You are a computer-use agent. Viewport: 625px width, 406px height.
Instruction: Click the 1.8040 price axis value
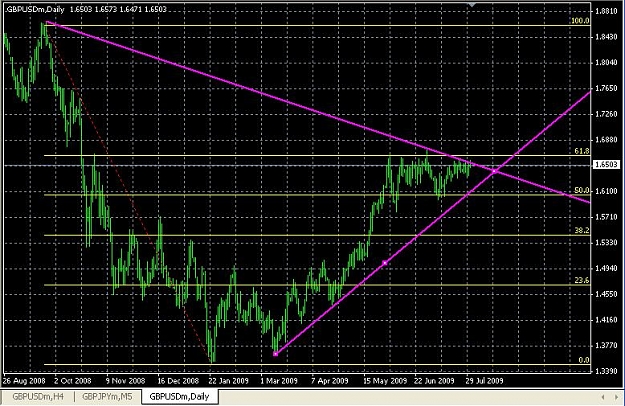[606, 63]
